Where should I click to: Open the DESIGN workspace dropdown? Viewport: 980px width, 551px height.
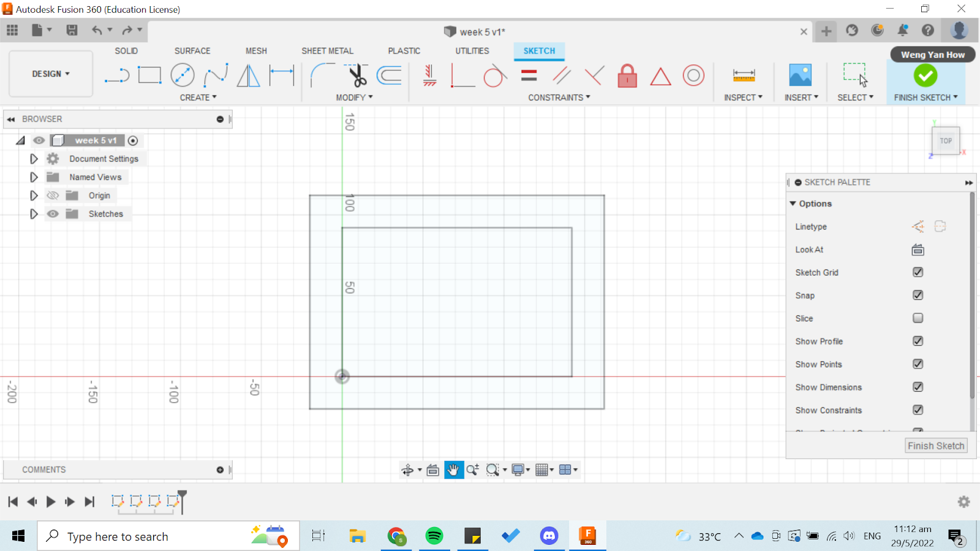tap(51, 73)
